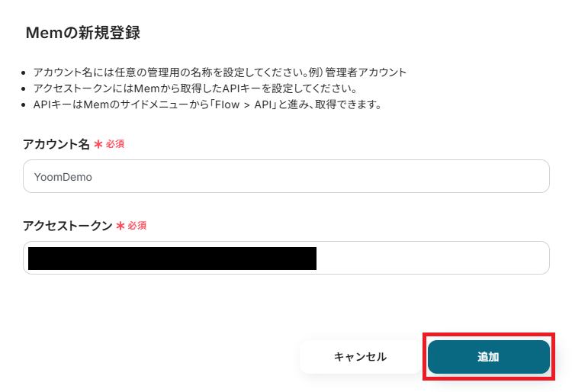The width and height of the screenshot is (572, 392).
Task: Select the アクセストークン field label
Action: point(68,226)
